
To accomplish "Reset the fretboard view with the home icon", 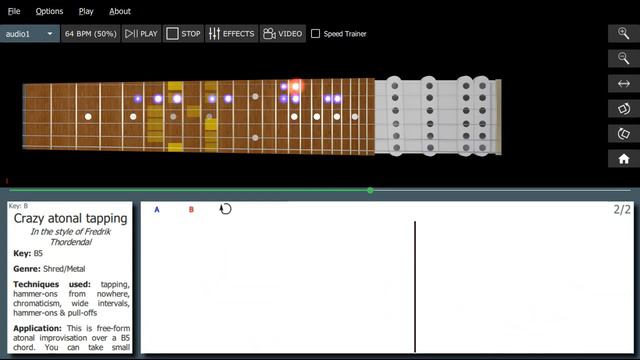I will click(x=623, y=159).
